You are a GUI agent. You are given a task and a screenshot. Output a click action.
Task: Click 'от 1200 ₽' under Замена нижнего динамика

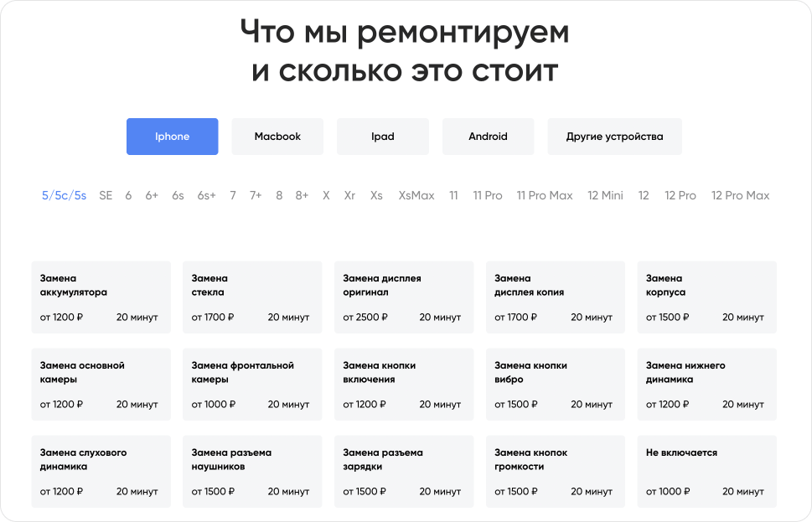[x=668, y=404]
